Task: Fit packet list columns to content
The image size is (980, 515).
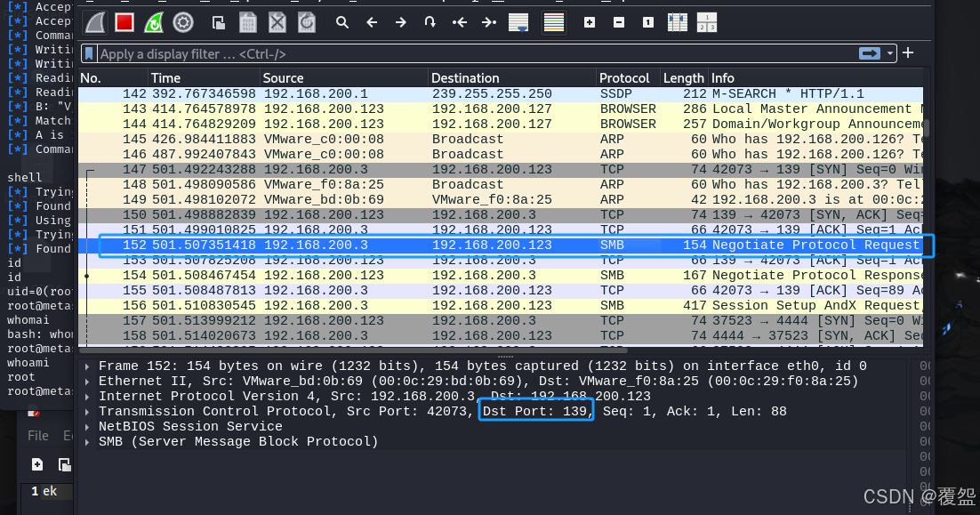Action: [x=678, y=22]
